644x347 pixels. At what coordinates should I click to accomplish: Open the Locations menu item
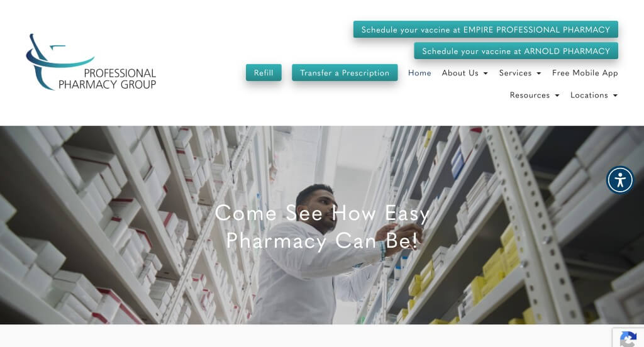pos(589,95)
